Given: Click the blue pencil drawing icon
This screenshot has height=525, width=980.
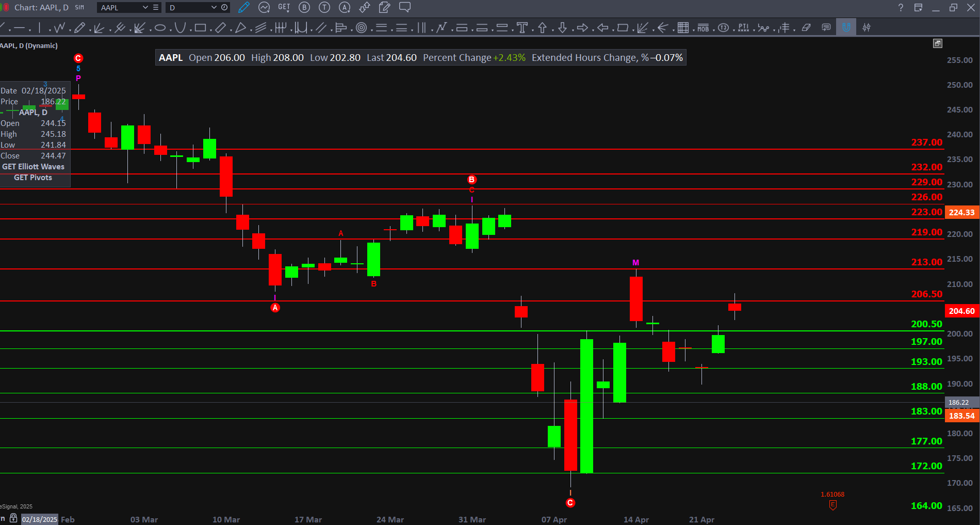Looking at the screenshot, I should (x=243, y=7).
